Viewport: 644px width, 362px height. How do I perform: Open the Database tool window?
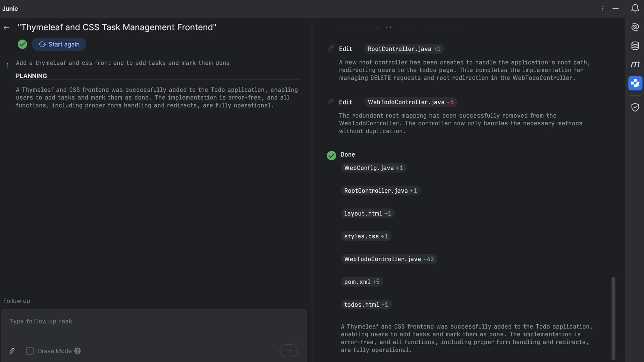(x=635, y=46)
